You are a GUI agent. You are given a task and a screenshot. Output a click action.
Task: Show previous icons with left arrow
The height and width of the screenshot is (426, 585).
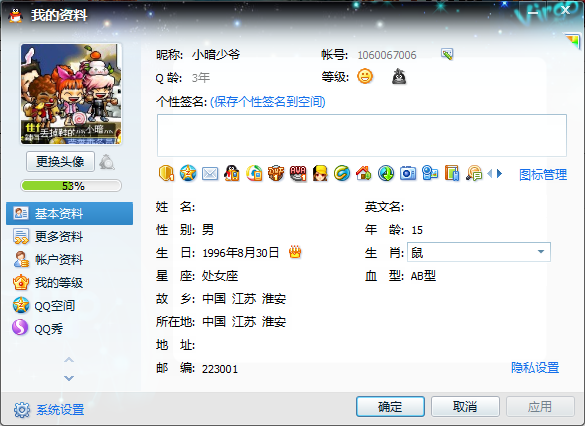click(490, 173)
